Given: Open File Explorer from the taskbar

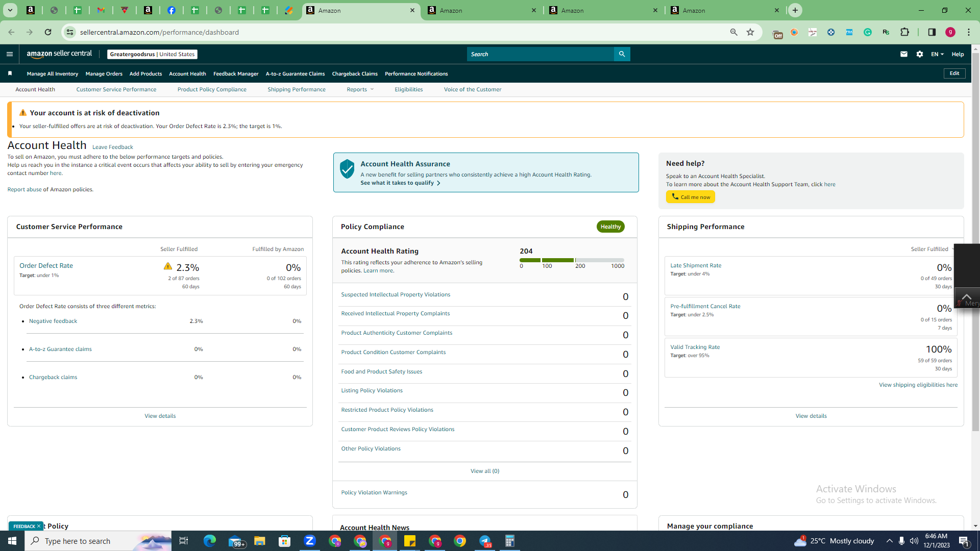Looking at the screenshot, I should click(260, 541).
